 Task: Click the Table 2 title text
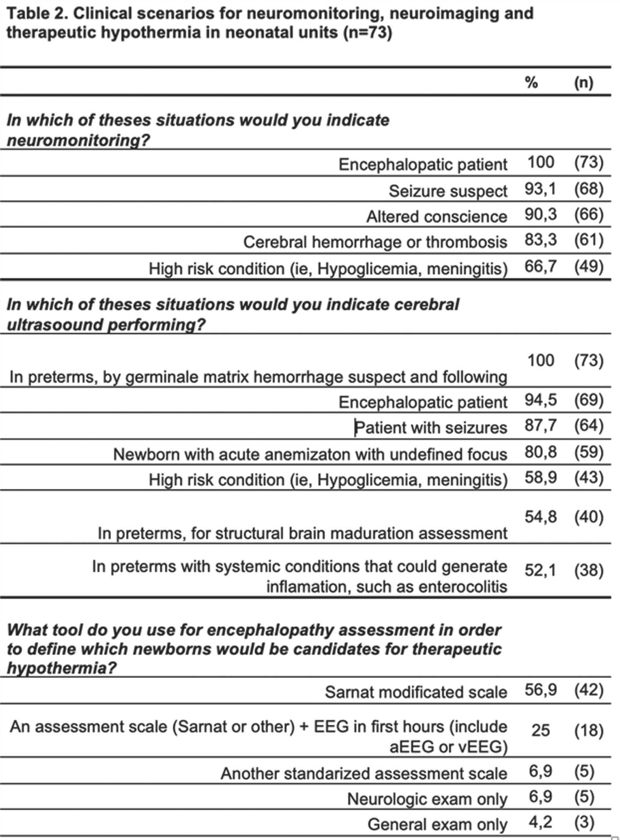[270, 23]
